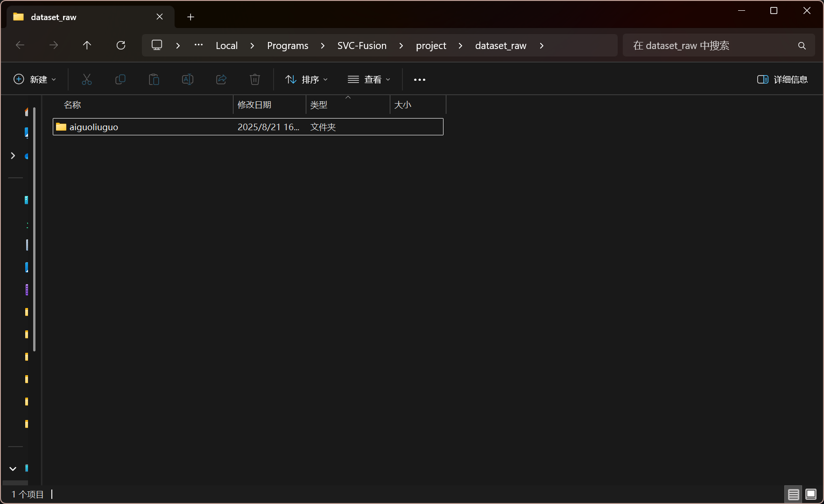Toggle the 详细信息 details pane

782,79
